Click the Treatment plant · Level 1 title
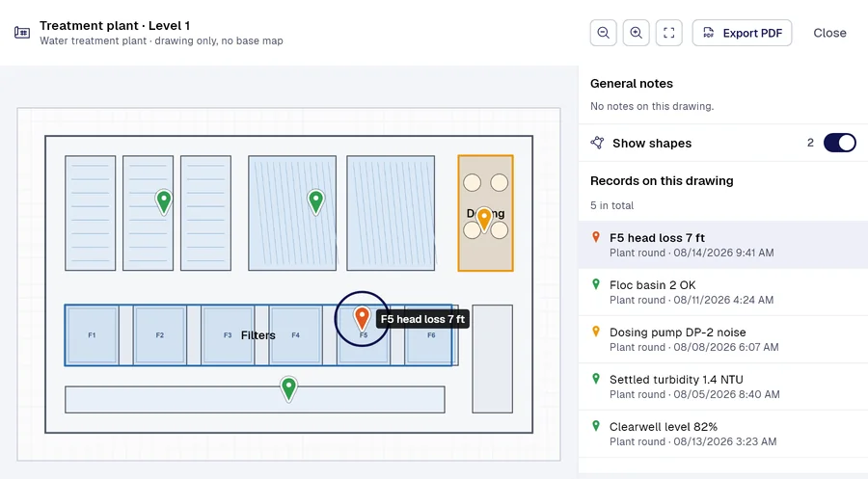868x479 pixels. click(115, 26)
